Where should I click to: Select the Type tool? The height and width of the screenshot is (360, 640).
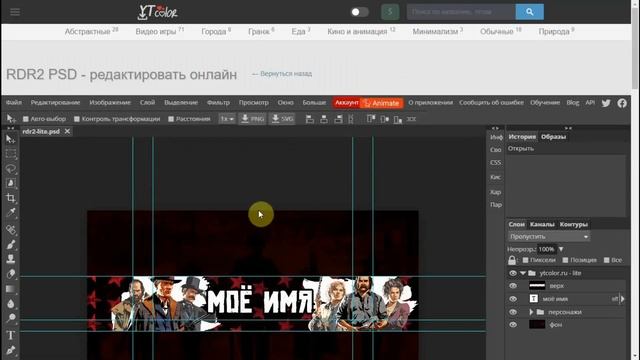click(11, 335)
